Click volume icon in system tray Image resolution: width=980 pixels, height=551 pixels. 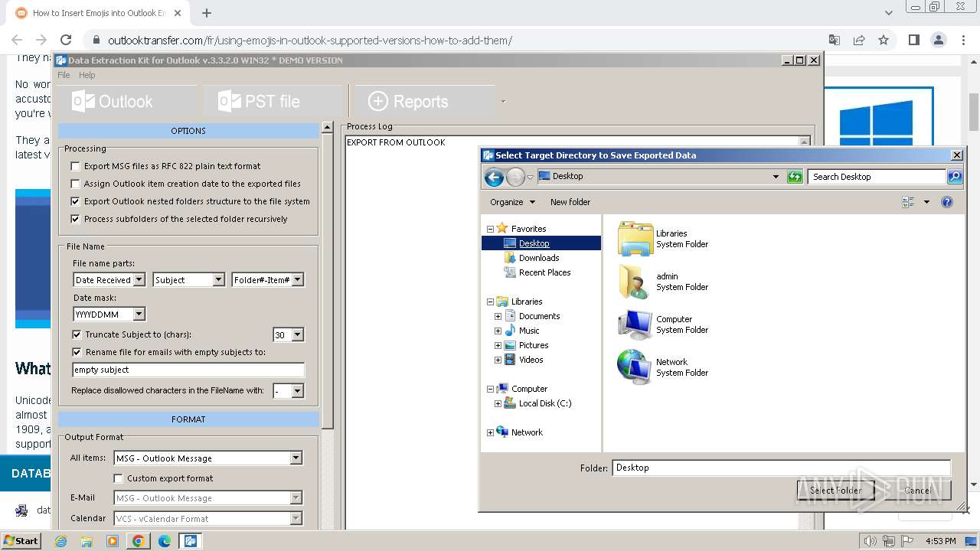[870, 541]
